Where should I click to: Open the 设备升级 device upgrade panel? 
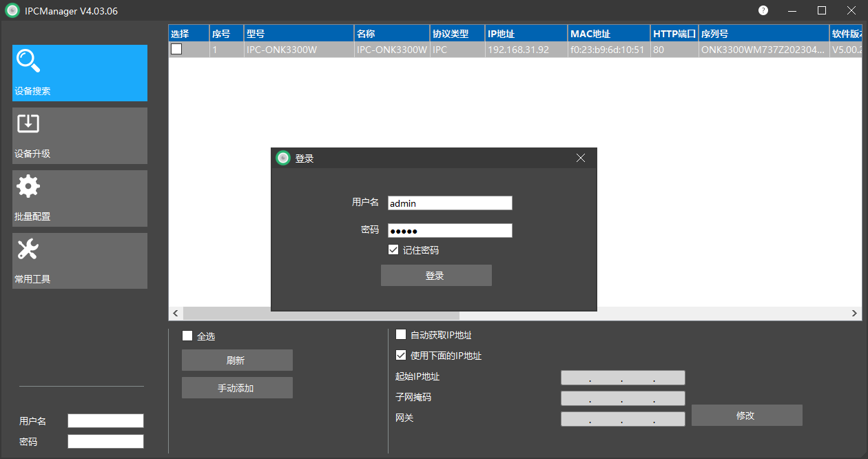80,136
